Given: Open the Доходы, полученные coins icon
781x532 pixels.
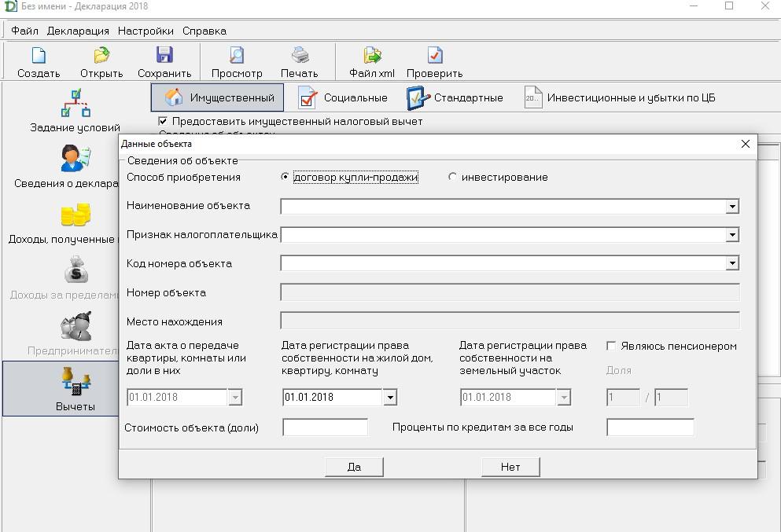Looking at the screenshot, I should (76, 215).
